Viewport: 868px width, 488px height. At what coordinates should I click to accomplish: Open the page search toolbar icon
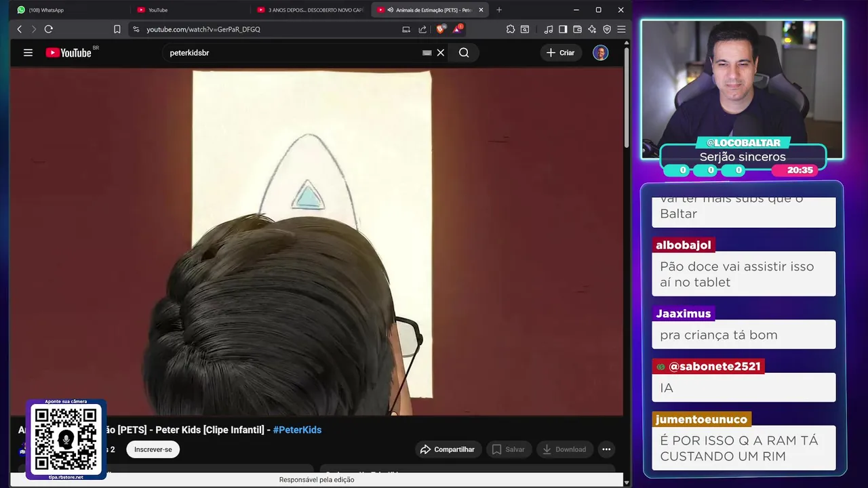click(525, 29)
